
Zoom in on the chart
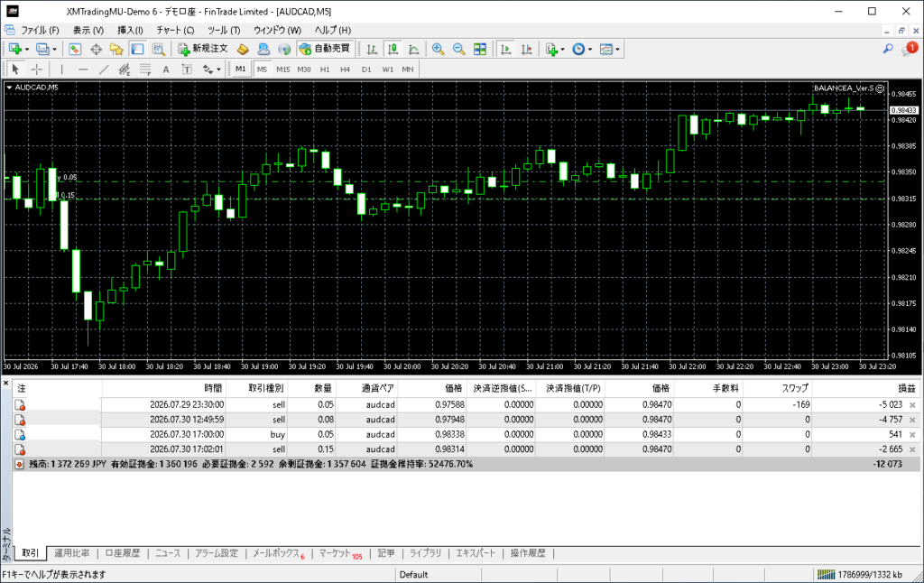tap(438, 49)
